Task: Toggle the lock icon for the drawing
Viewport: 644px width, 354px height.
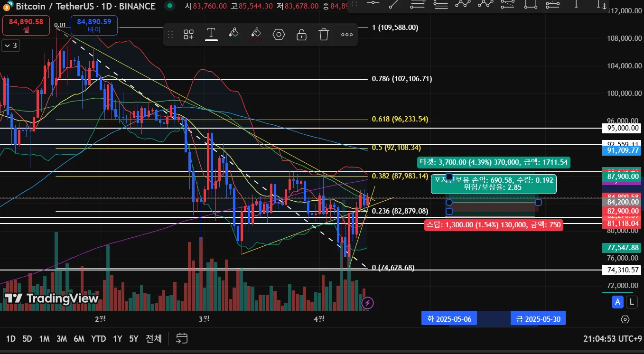Action: coord(301,34)
